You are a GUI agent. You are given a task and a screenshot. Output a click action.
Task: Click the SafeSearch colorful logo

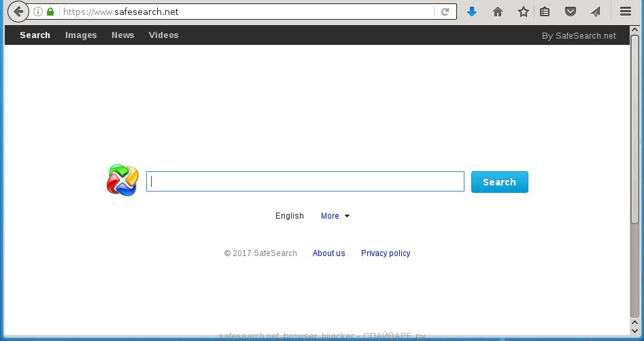click(122, 181)
